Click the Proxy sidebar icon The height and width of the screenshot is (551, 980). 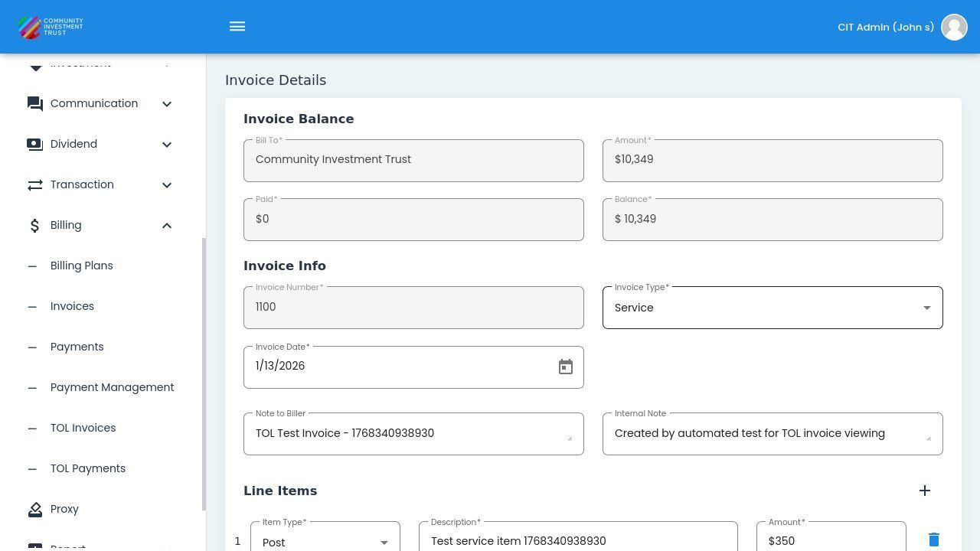[35, 510]
